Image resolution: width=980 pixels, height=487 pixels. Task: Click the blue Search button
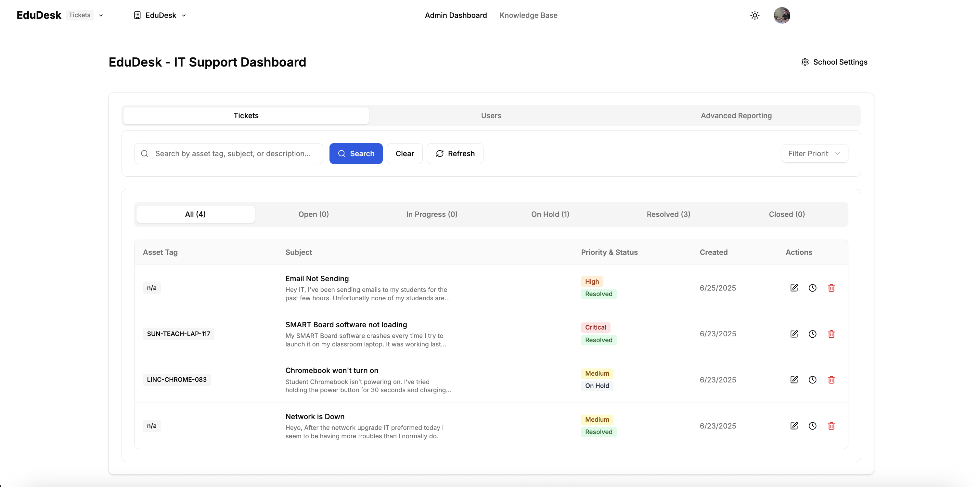[x=356, y=154]
